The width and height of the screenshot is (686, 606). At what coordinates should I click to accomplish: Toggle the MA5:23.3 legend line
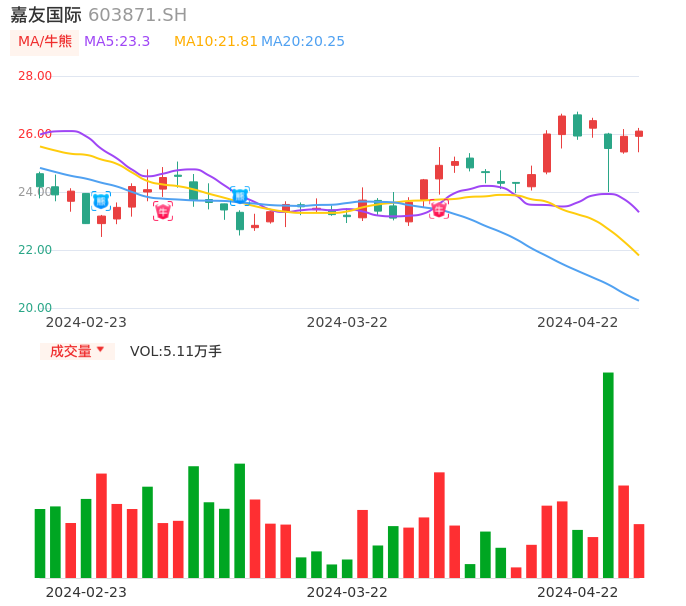pyautogui.click(x=117, y=41)
